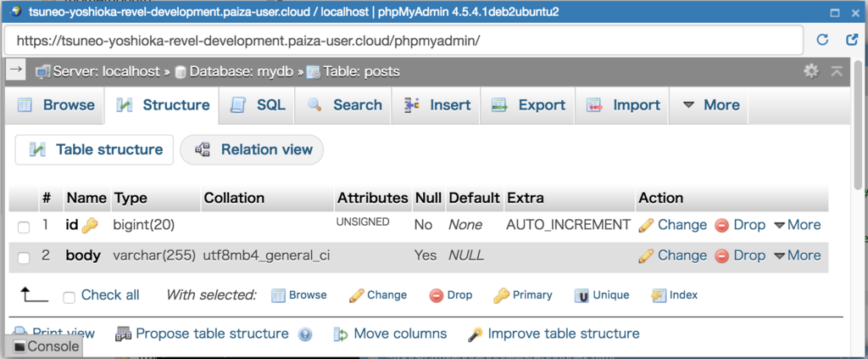The width and height of the screenshot is (868, 359).
Task: Click With selected Unique icon
Action: [581, 296]
